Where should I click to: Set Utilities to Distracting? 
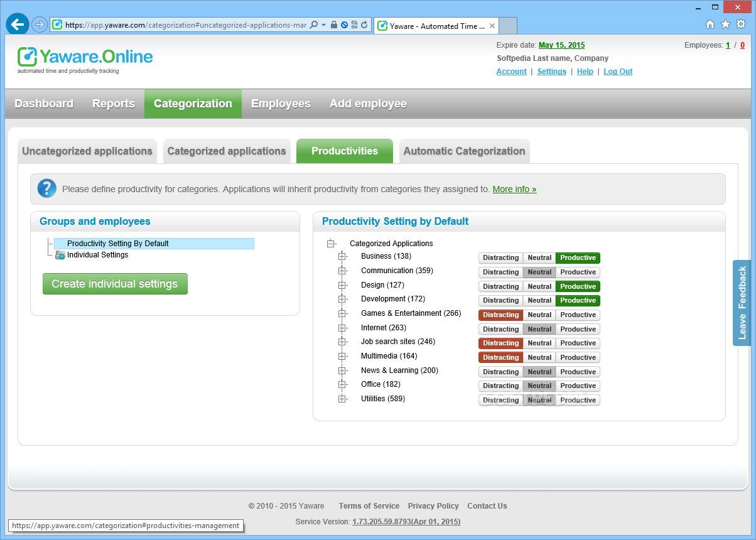[500, 400]
